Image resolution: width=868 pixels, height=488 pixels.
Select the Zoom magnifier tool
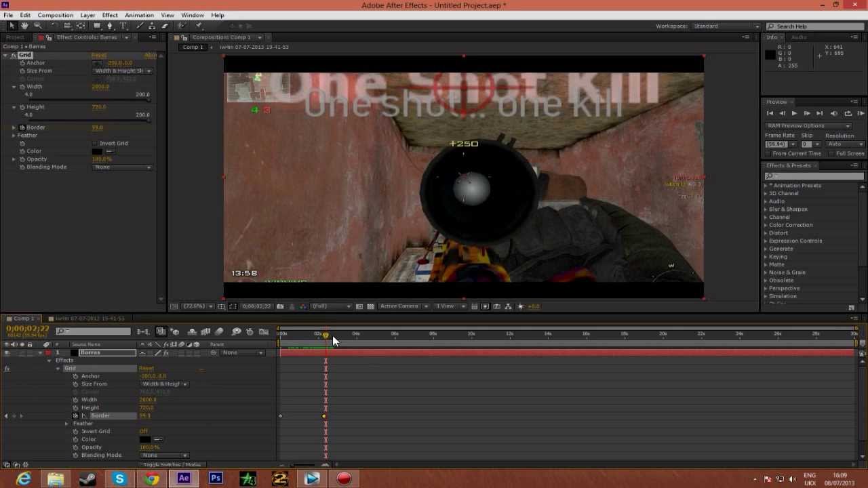tap(38, 26)
